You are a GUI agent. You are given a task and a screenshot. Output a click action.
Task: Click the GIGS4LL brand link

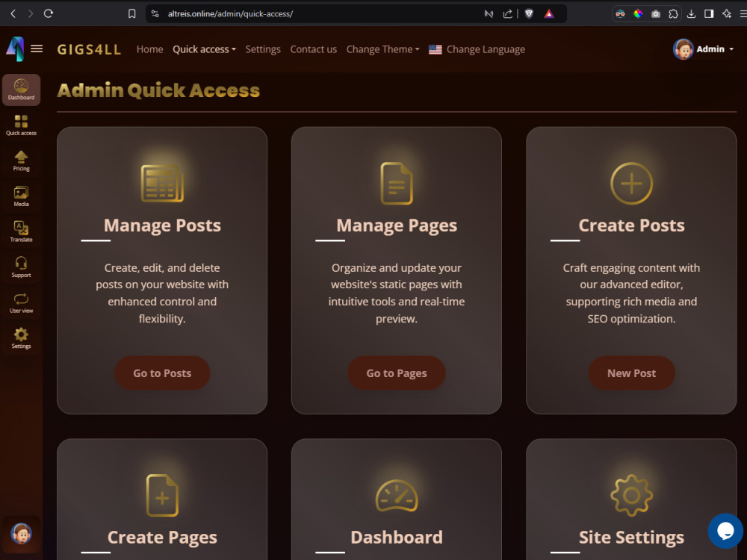coord(89,49)
